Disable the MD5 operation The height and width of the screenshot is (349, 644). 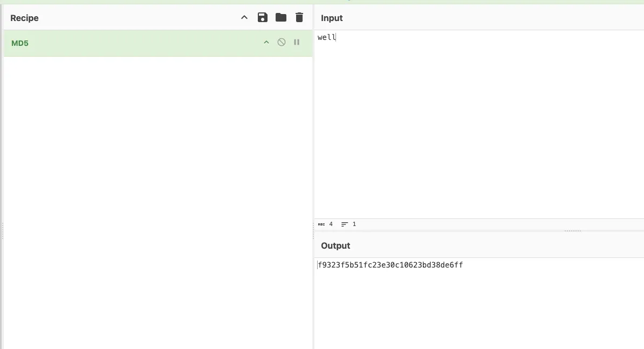282,43
